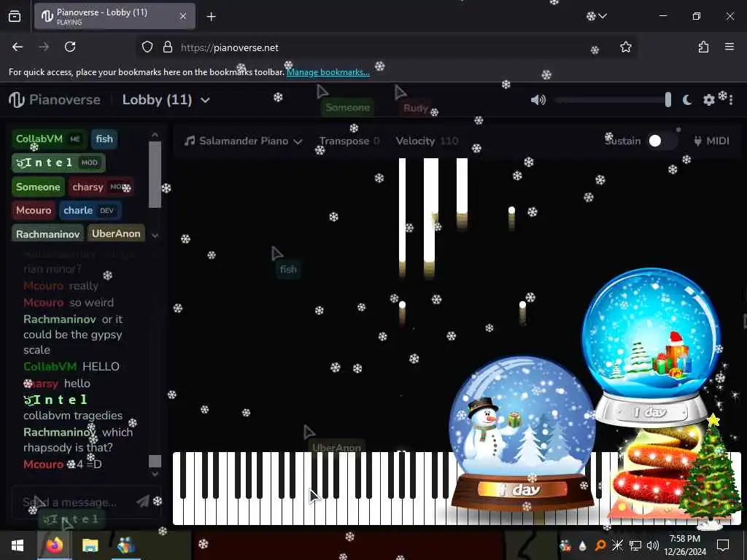Click the Someone user tag
The image size is (747, 560).
pyautogui.click(x=38, y=187)
